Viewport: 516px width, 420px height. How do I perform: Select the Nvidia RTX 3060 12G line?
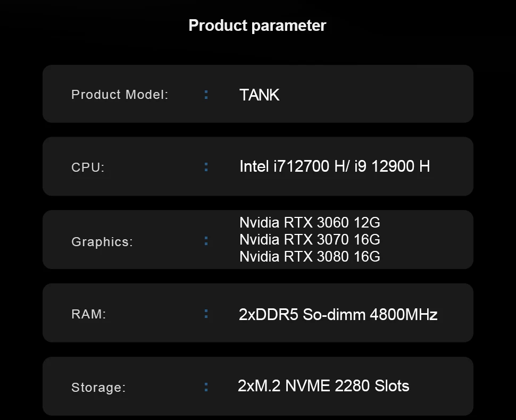310,222
